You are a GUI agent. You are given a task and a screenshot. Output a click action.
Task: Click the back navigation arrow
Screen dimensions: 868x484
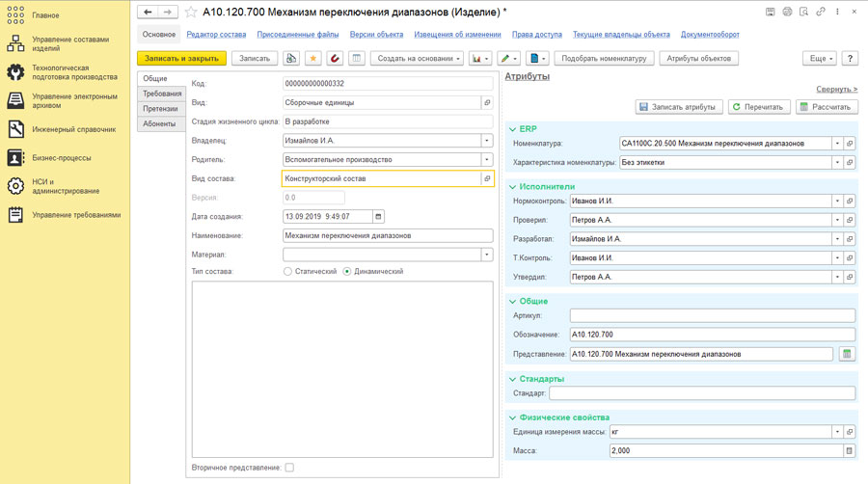[x=148, y=13]
